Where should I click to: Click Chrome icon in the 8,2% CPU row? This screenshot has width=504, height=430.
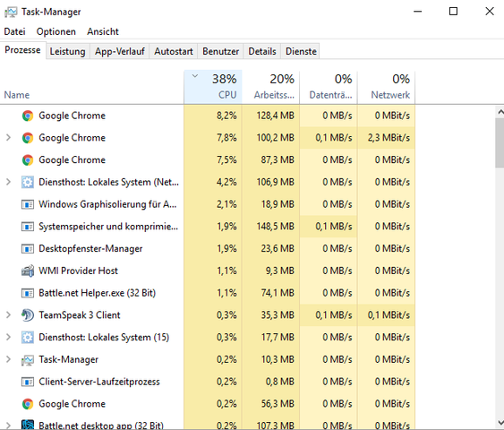28,116
